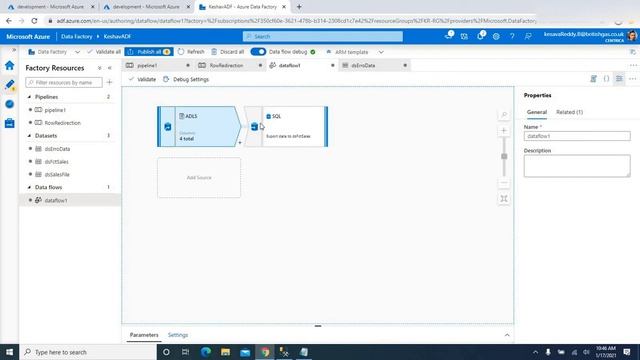Click the user account avatar
The height and width of the screenshot is (360, 640).
[x=632, y=36]
